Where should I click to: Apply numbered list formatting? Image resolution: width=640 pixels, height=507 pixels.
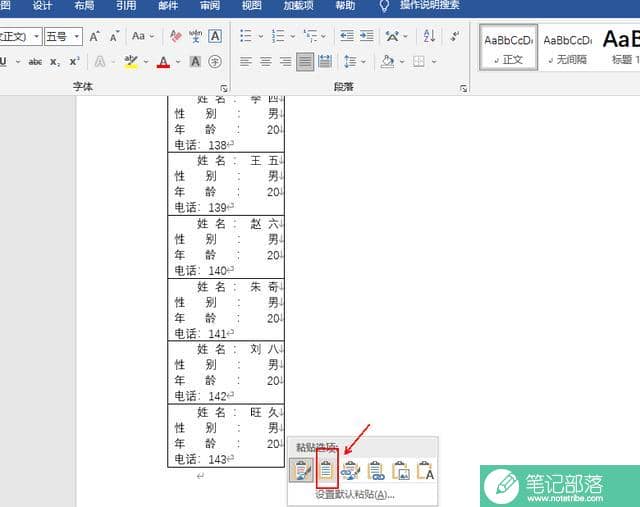coord(278,36)
